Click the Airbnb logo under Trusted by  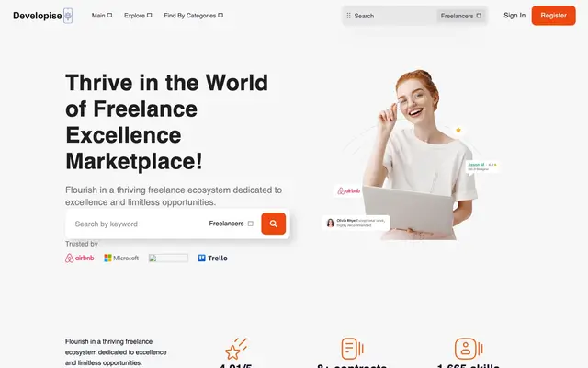pos(80,258)
